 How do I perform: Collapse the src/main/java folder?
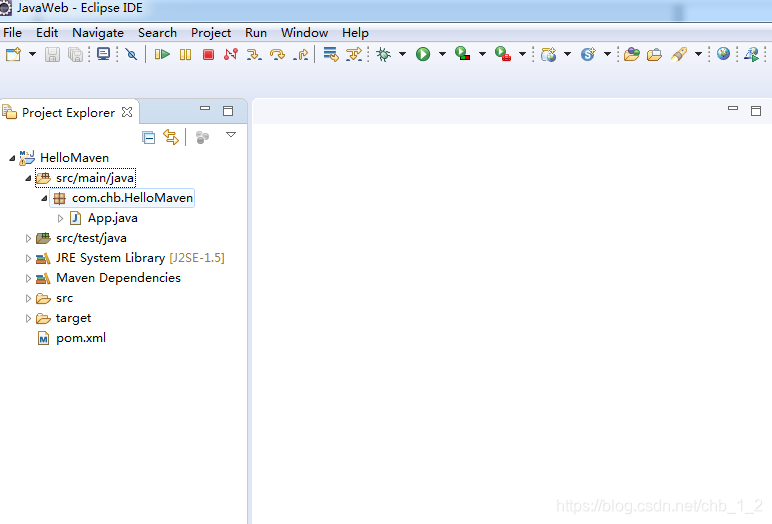point(28,178)
